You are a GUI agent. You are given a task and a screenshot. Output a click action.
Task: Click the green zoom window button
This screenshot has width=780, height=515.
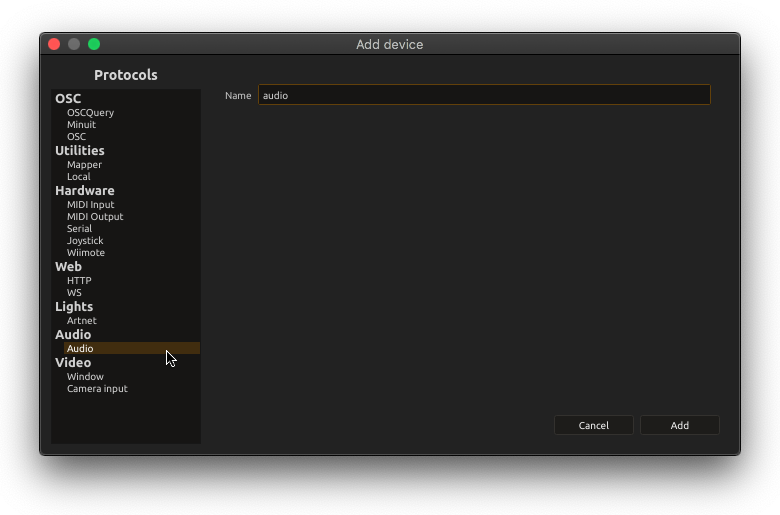(x=94, y=44)
